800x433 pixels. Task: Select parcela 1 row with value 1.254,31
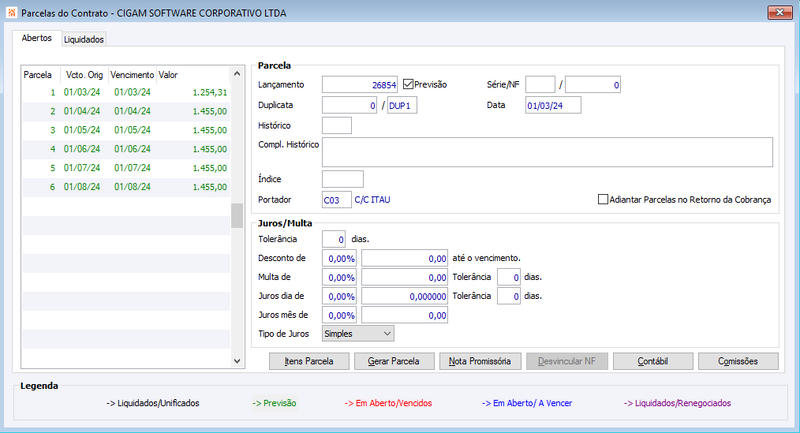coord(126,92)
